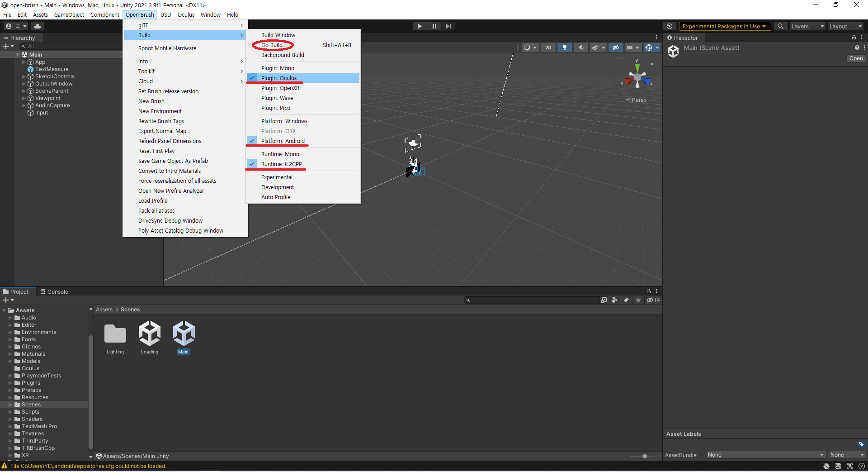The image size is (868, 472).
Task: Click Assets breadcrumb in Project panel
Action: pyautogui.click(x=104, y=310)
